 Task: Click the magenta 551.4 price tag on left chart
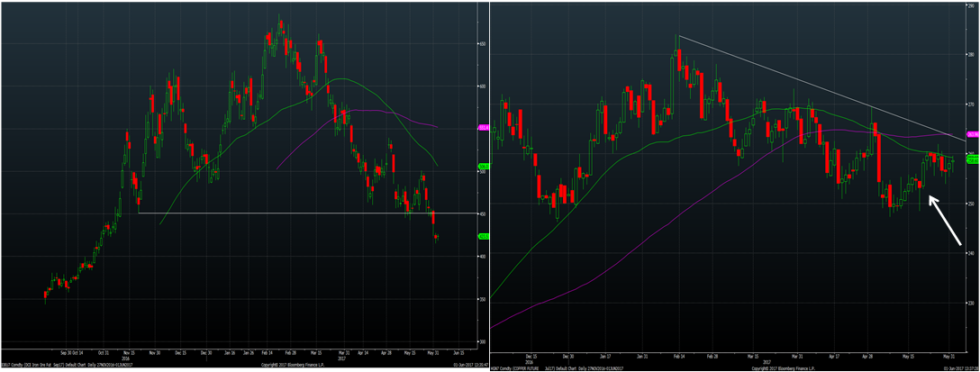point(483,127)
